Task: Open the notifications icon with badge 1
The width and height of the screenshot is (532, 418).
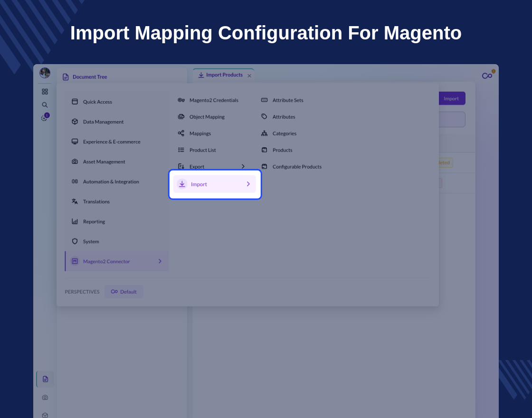Action: pos(45,117)
